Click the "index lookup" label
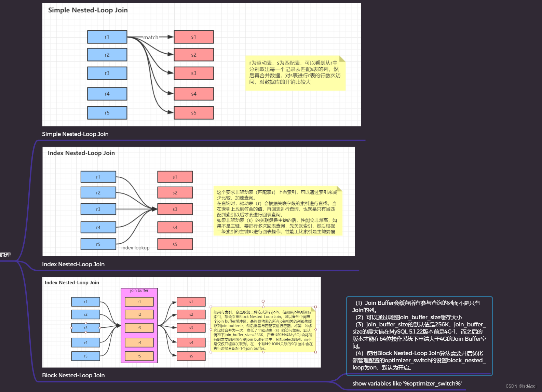Screen dimensions: 542x392 pos(135,248)
